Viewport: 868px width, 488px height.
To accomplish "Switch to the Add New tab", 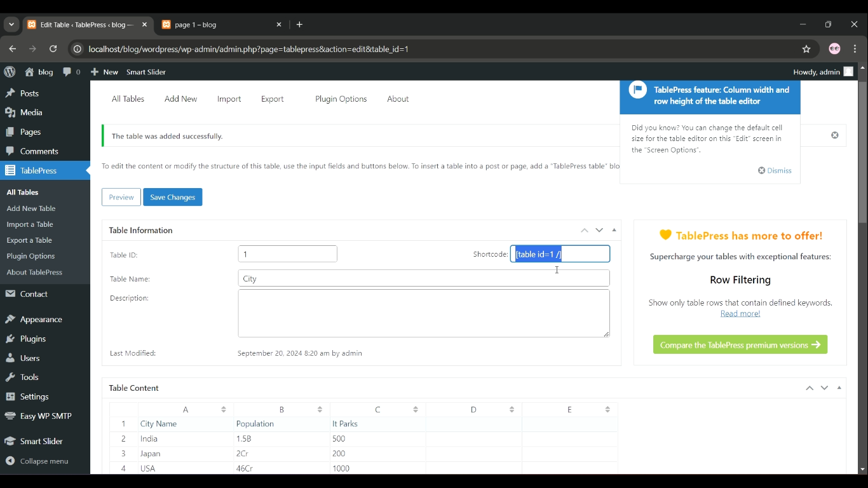I will coord(180,99).
